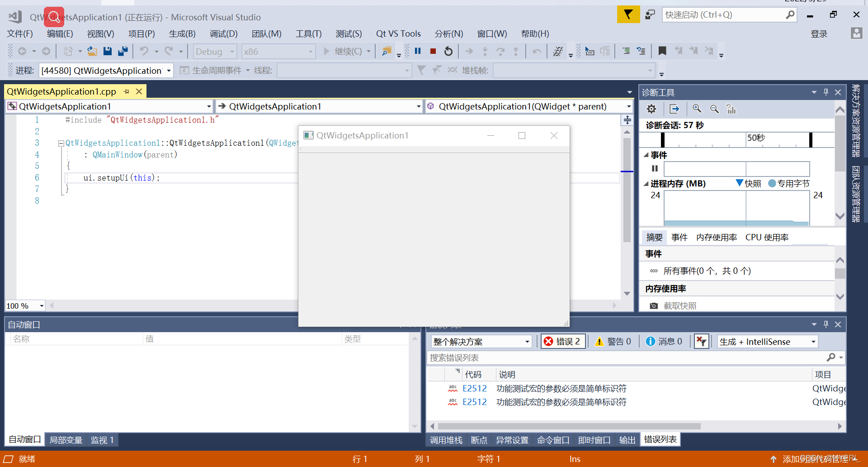This screenshot has width=868, height=467.
Task: Click Navigate Backward arrow icon
Action: point(22,51)
